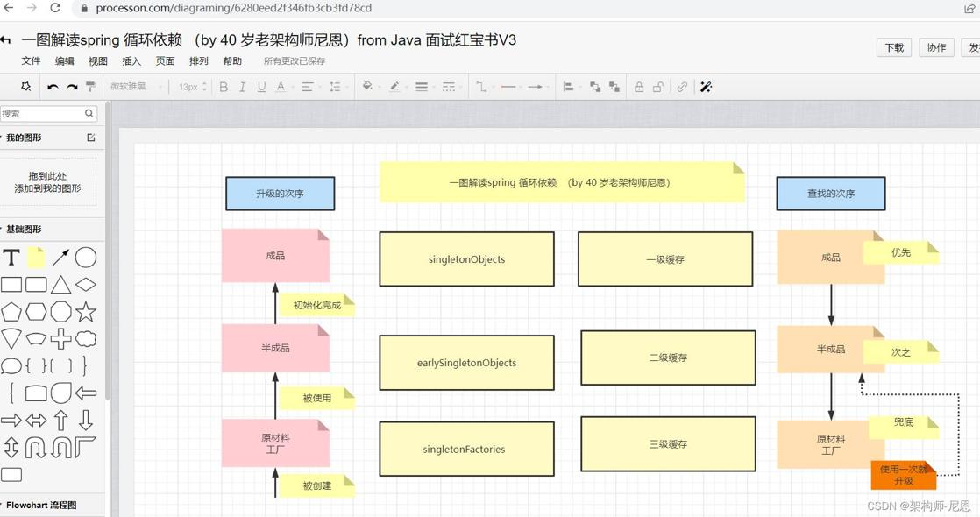Select the star shape
This screenshot has width=980, height=517.
86,311
